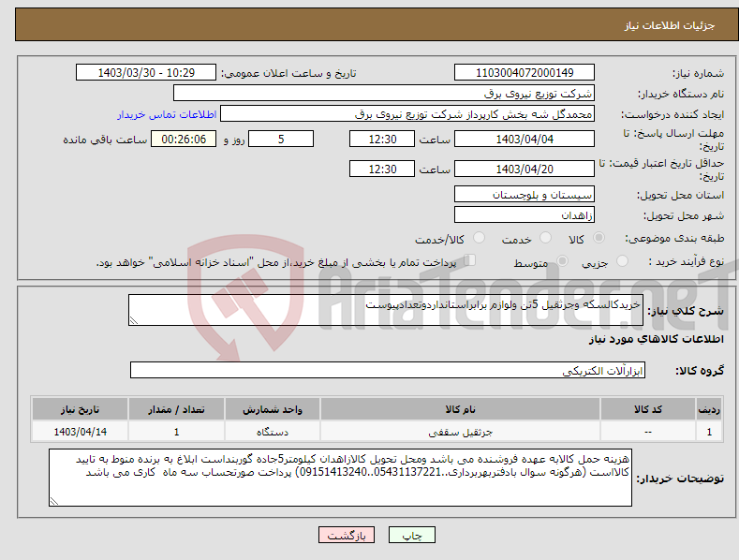Click the buyer notes text area
The height and width of the screenshot is (560, 739).
coord(340,478)
